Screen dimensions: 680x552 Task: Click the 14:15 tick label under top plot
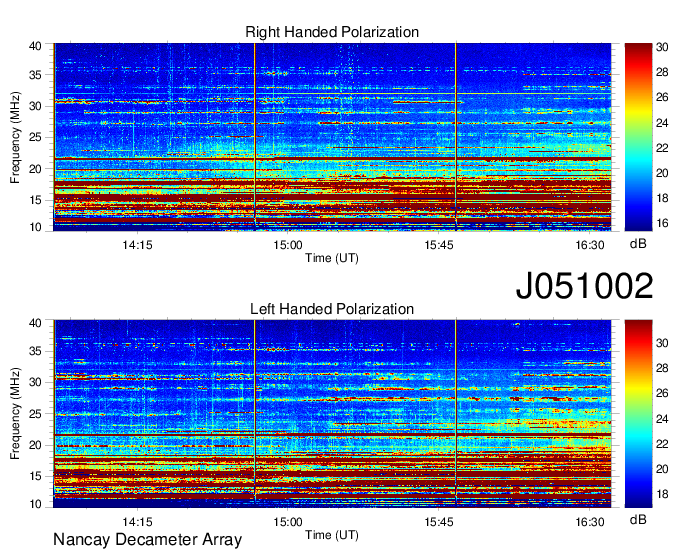tap(137, 245)
